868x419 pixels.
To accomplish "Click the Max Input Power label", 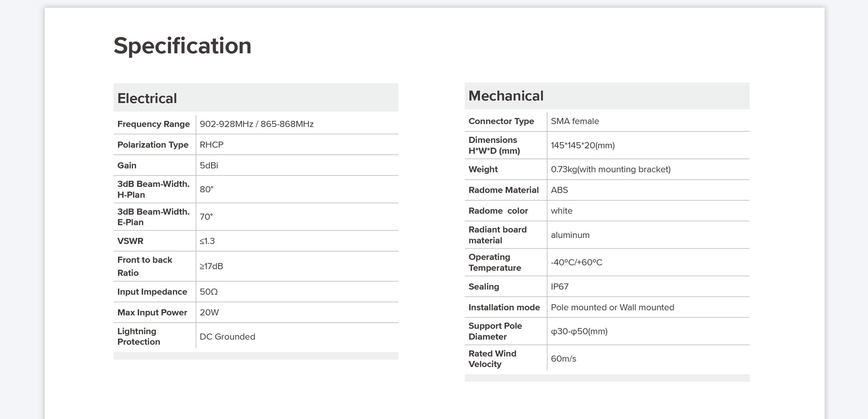I will 152,313.
